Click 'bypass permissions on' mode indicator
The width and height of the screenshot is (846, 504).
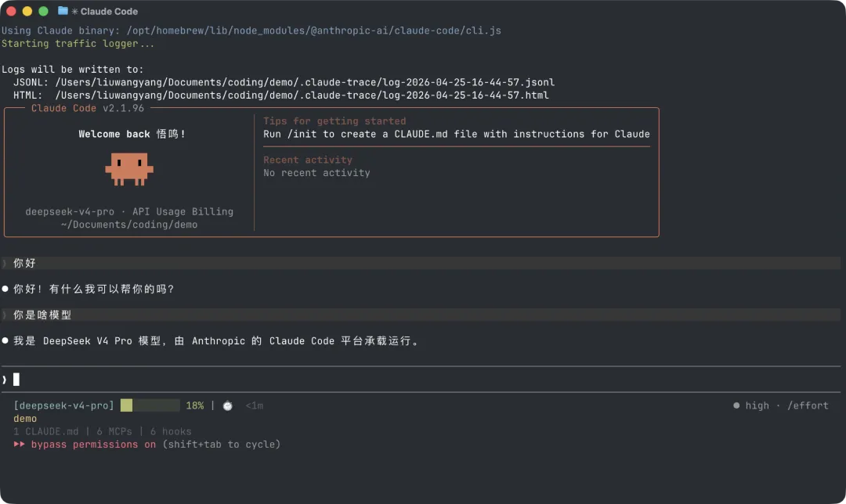click(93, 445)
